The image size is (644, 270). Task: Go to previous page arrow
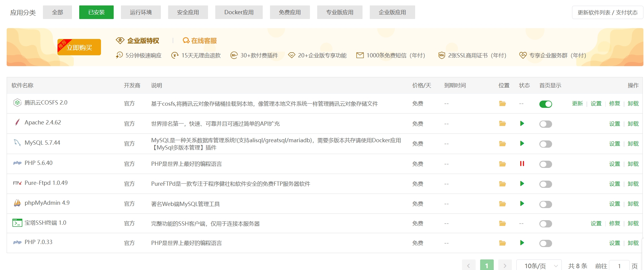click(x=469, y=266)
